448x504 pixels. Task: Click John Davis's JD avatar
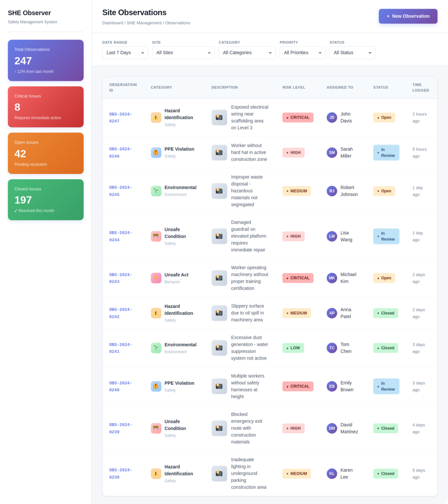click(x=332, y=117)
